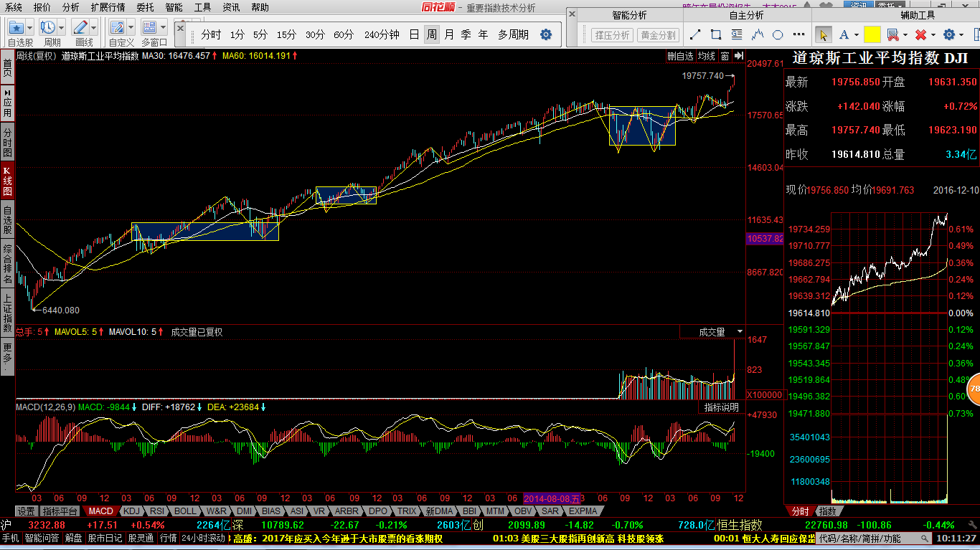The image size is (980, 550).
Task: Select the text annotation A tool
Action: point(844,34)
